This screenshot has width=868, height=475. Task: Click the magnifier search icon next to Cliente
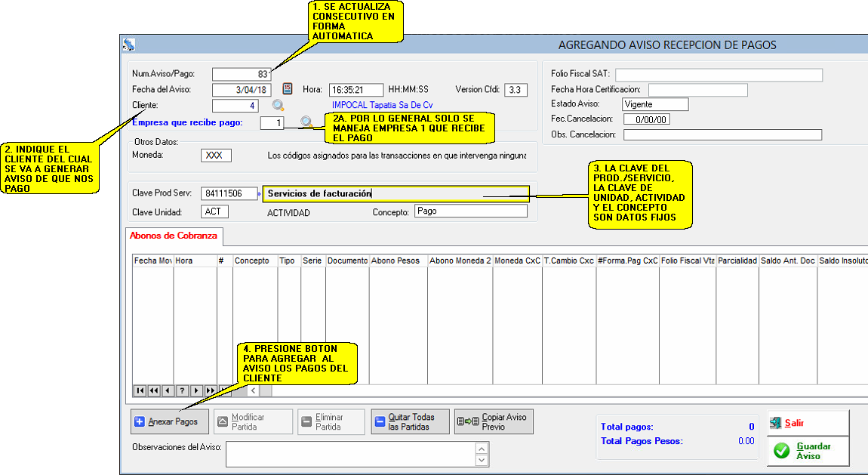[279, 106]
